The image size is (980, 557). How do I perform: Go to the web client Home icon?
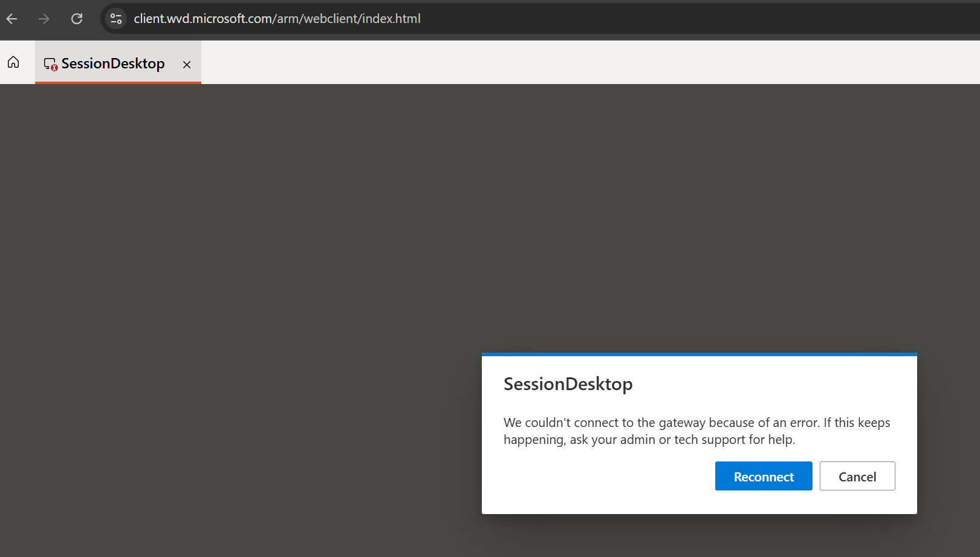13,62
